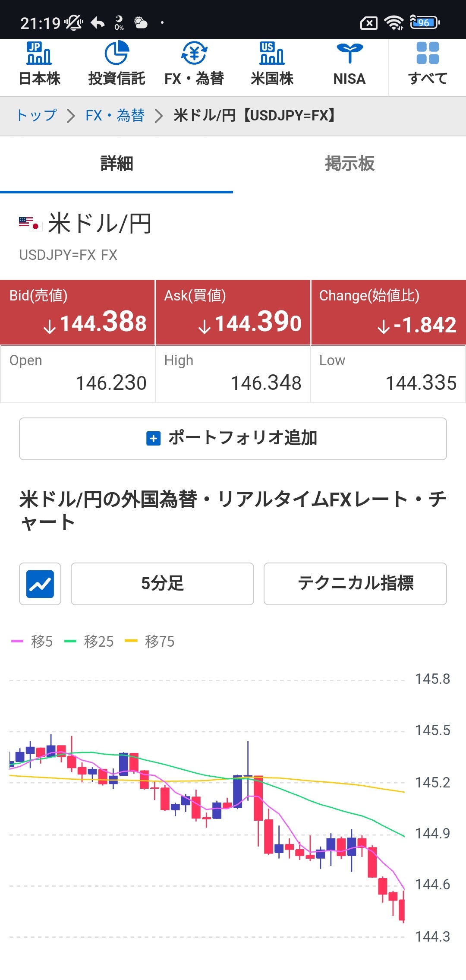Open the テクニカル指標 indicator selector
This screenshot has height=980, width=466.
click(355, 584)
